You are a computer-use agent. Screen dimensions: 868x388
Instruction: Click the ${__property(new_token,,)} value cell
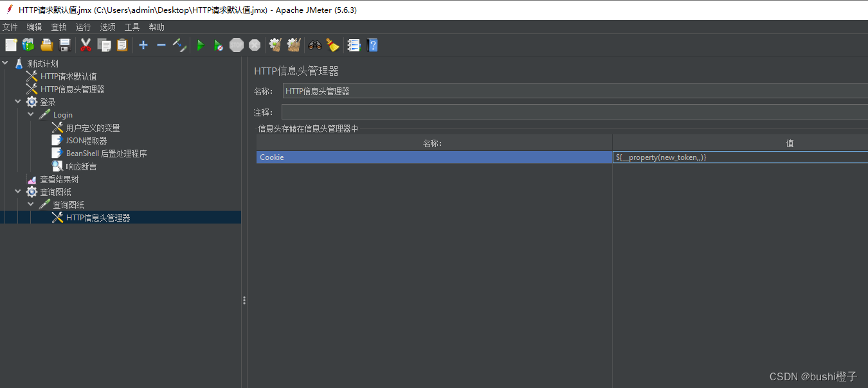(740, 157)
